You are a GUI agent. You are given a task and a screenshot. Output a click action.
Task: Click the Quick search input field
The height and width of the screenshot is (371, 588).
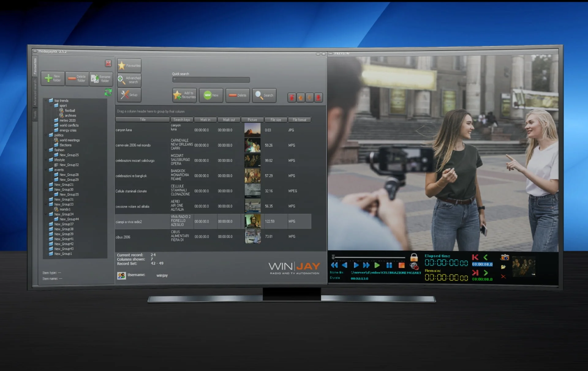point(211,80)
